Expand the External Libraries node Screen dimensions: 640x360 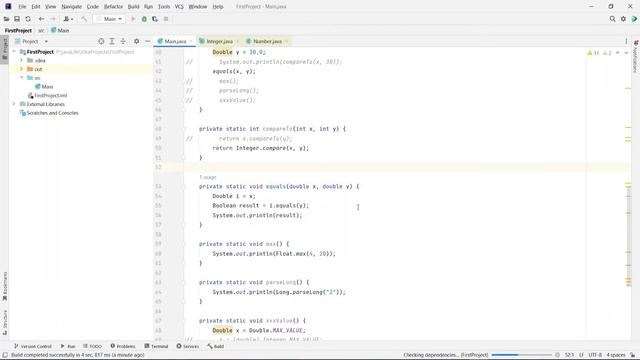(x=14, y=104)
